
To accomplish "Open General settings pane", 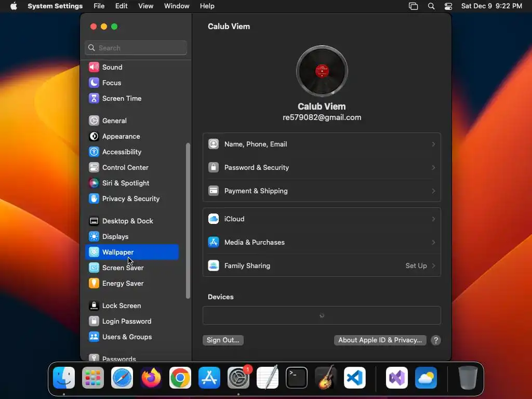I will (x=131, y=121).
